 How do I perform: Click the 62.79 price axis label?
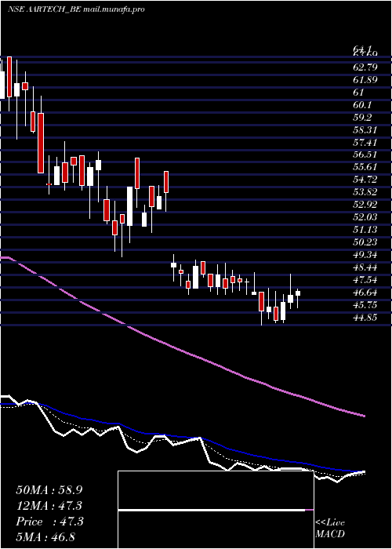tap(365, 67)
